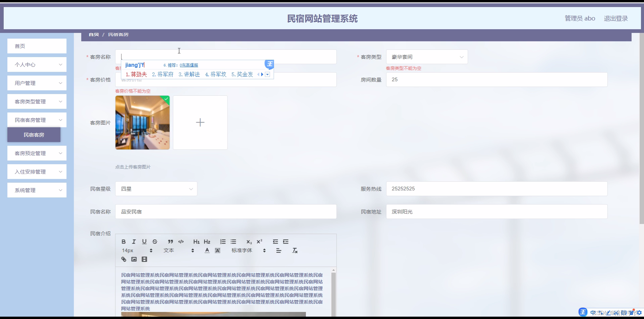Image resolution: width=644 pixels, height=319 pixels.
Task: Open the font color picker
Action: pyautogui.click(x=207, y=250)
